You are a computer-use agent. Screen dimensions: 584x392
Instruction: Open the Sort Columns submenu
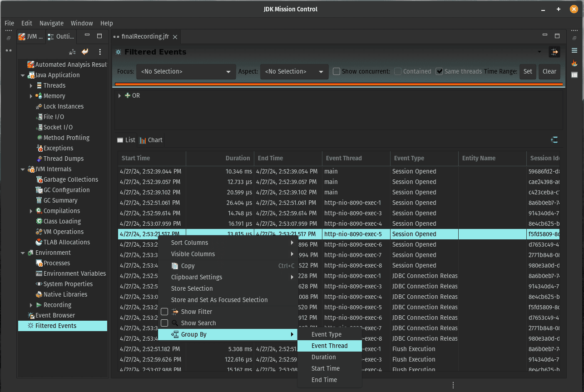pyautogui.click(x=228, y=243)
